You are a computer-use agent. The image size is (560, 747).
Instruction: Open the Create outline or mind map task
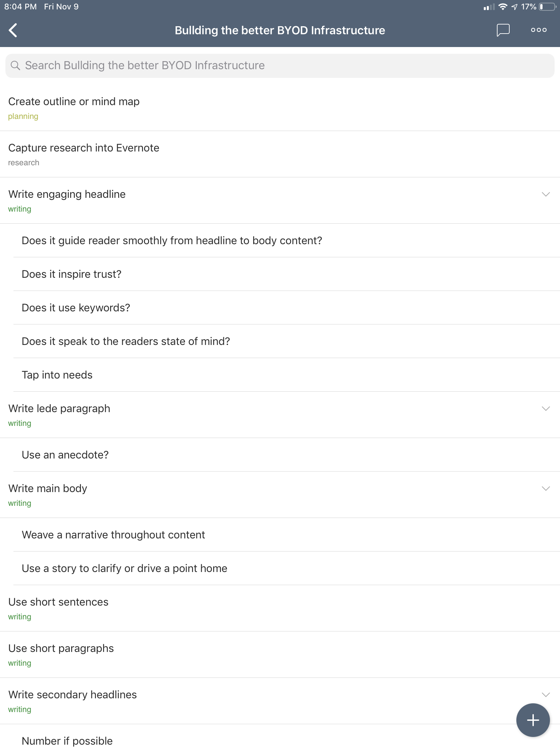point(74,102)
